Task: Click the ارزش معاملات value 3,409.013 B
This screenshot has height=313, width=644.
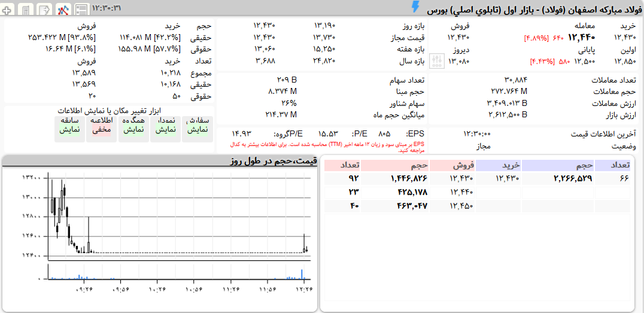Action: pos(507,103)
